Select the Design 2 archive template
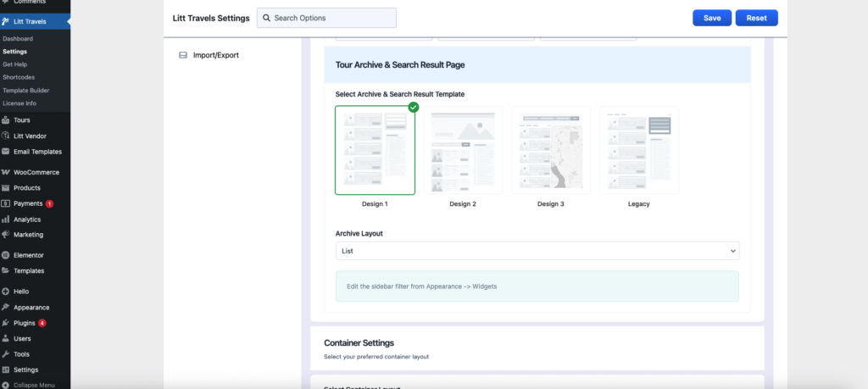The width and height of the screenshot is (868, 389). pyautogui.click(x=463, y=150)
